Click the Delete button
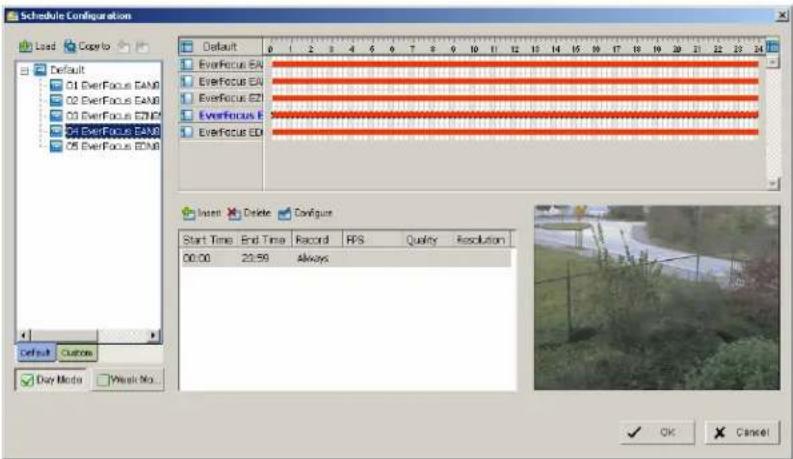 coord(249,213)
